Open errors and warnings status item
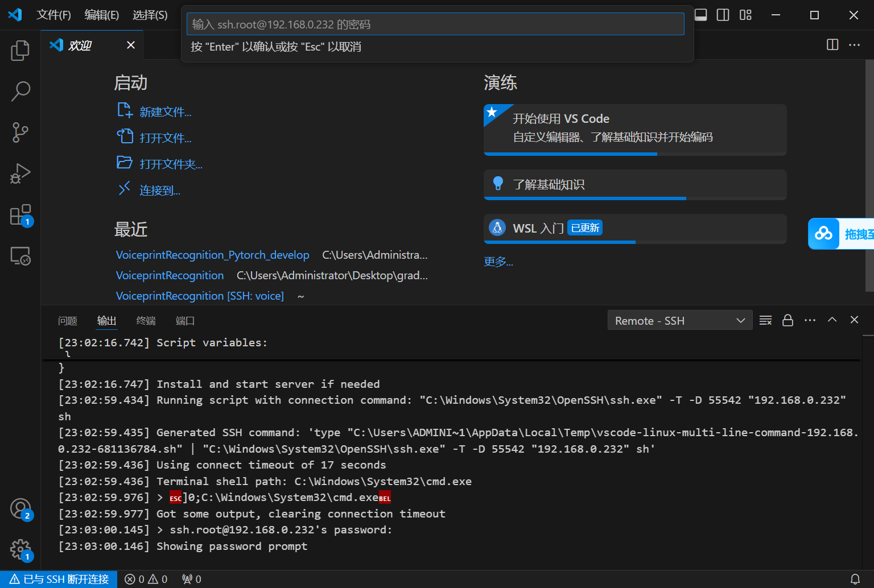 [146, 579]
